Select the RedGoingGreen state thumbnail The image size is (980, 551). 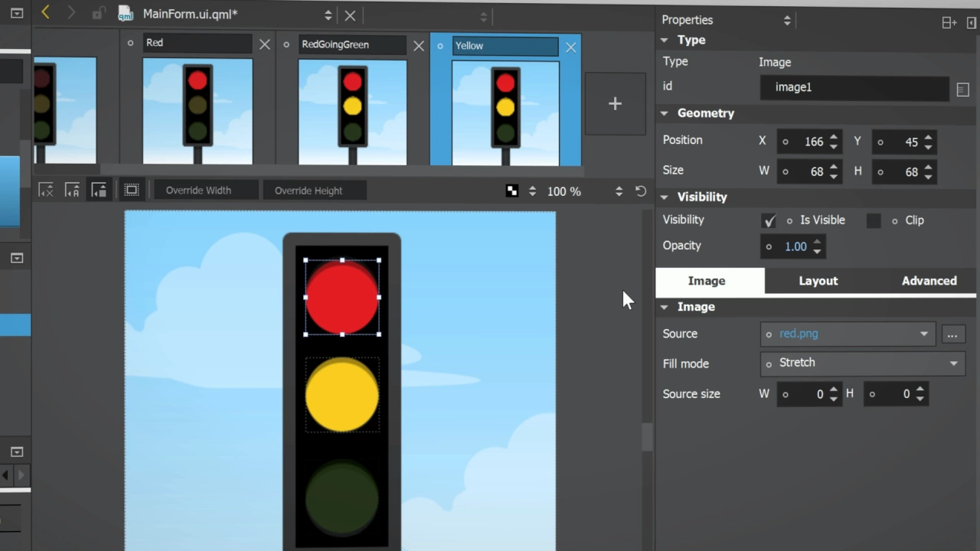point(352,112)
